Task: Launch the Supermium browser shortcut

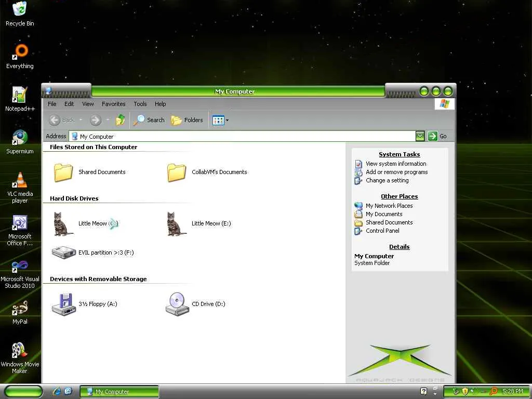Action: tap(20, 142)
